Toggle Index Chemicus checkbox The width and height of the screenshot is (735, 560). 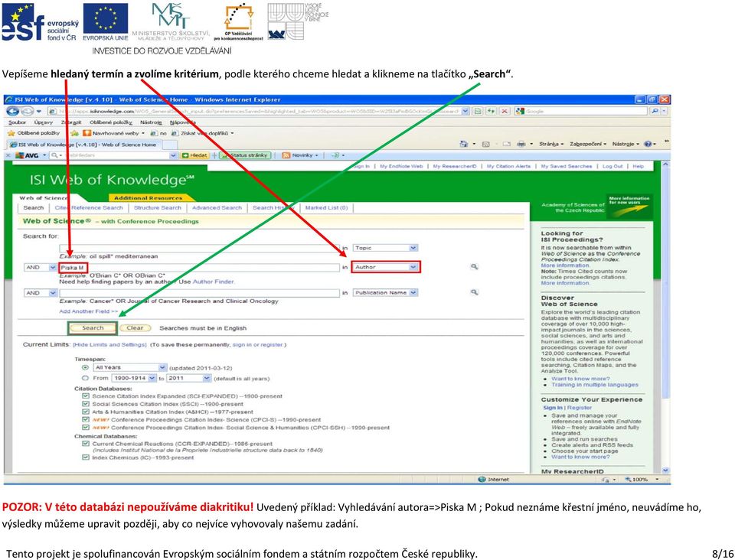tap(85, 457)
